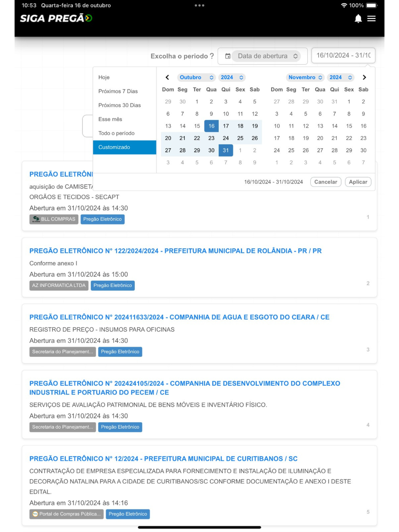This screenshot has height=532, width=399.
Task: Open the 2024 year selector next to Novembro
Action: 341,78
